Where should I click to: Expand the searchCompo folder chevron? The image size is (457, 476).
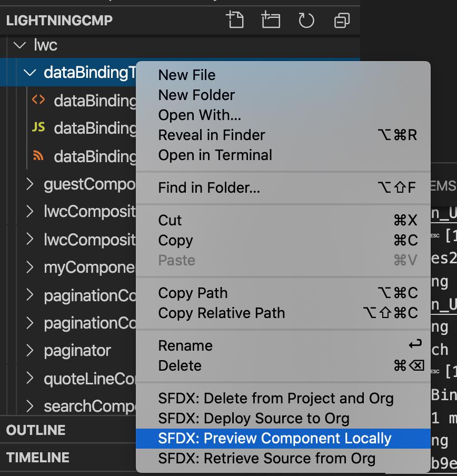pos(29,406)
